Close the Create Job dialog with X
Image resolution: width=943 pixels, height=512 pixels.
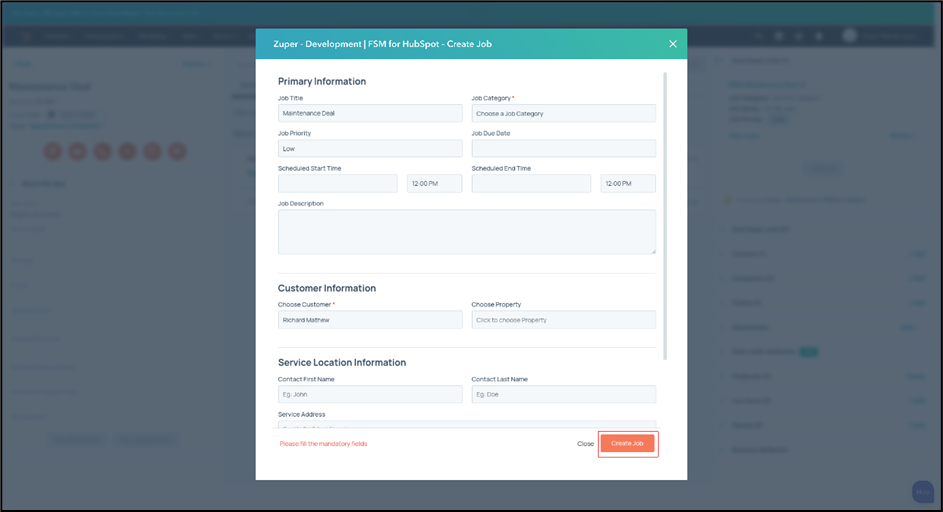coord(672,44)
